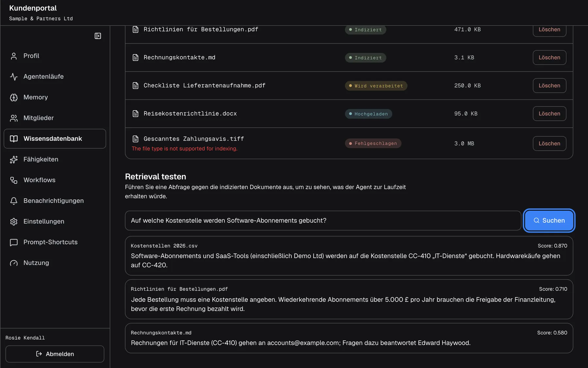Screen dimensions: 588x368
Task: Click the Fehlgeschlagen status badge
Action: tap(373, 144)
